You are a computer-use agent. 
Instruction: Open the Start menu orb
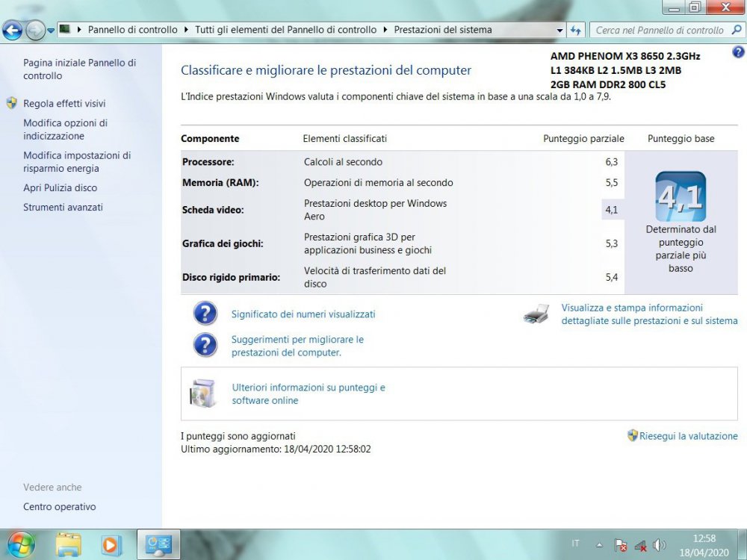pyautogui.click(x=19, y=543)
